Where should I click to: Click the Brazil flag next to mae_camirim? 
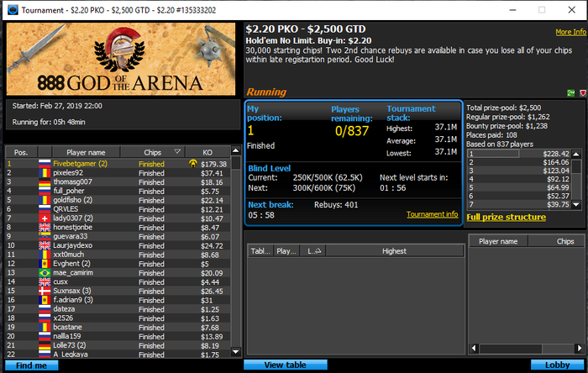[x=45, y=273]
